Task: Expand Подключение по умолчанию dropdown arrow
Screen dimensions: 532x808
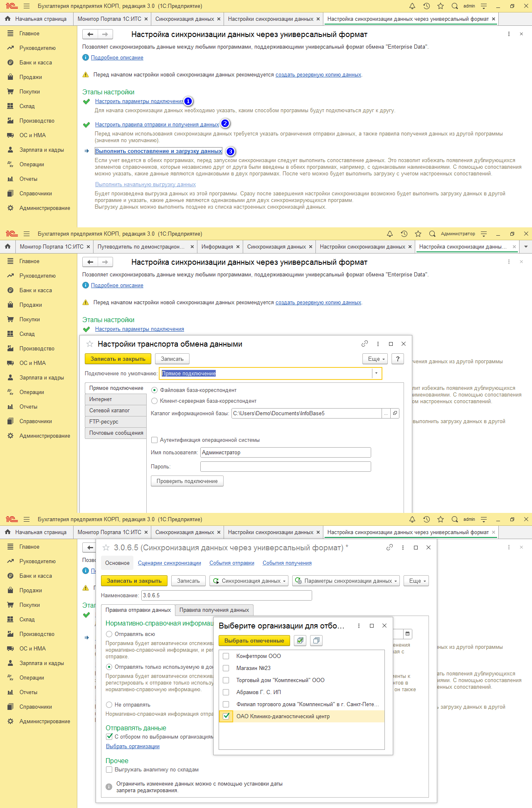Action: 377,373
